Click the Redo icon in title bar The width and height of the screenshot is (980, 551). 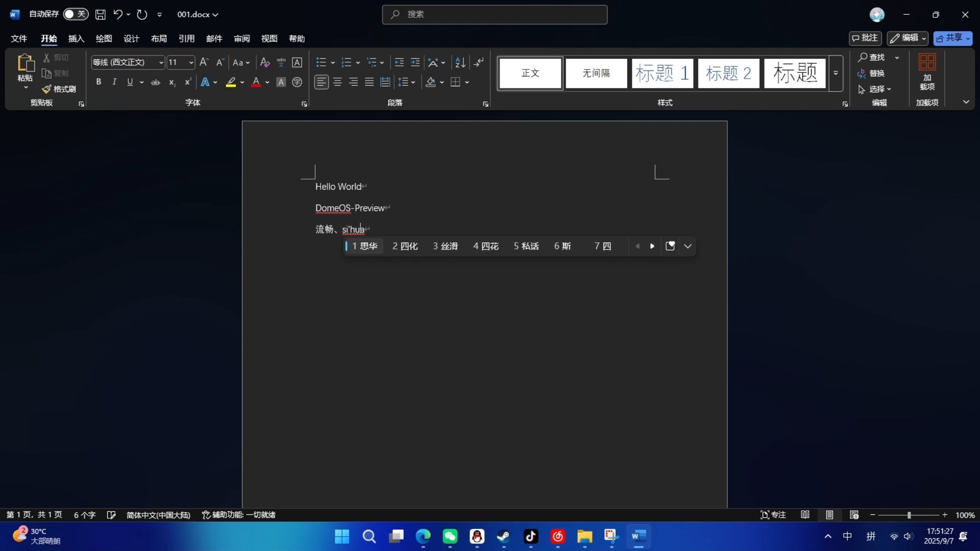[142, 14]
